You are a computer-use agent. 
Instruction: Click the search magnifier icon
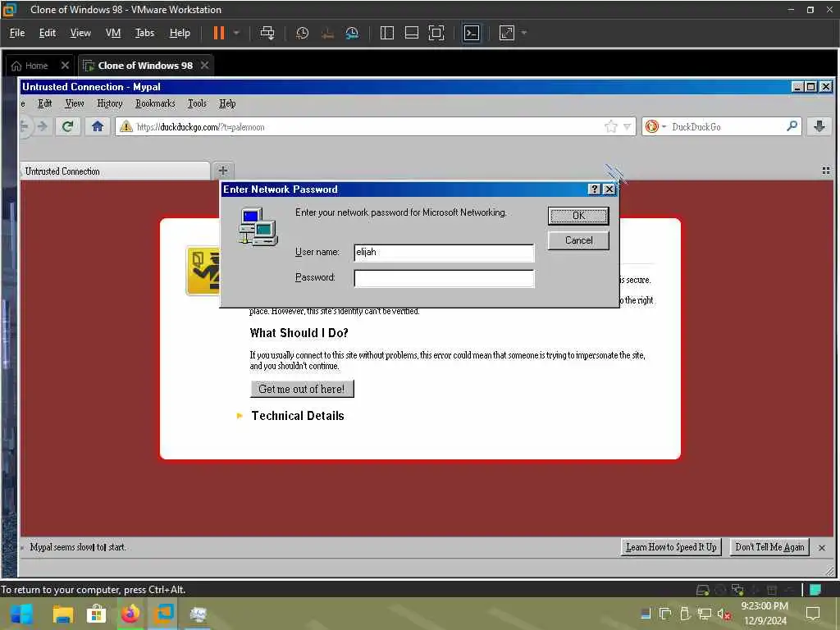(x=792, y=126)
